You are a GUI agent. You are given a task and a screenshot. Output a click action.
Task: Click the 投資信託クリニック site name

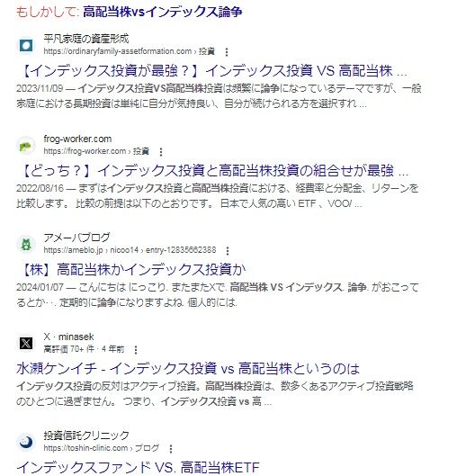click(86, 436)
